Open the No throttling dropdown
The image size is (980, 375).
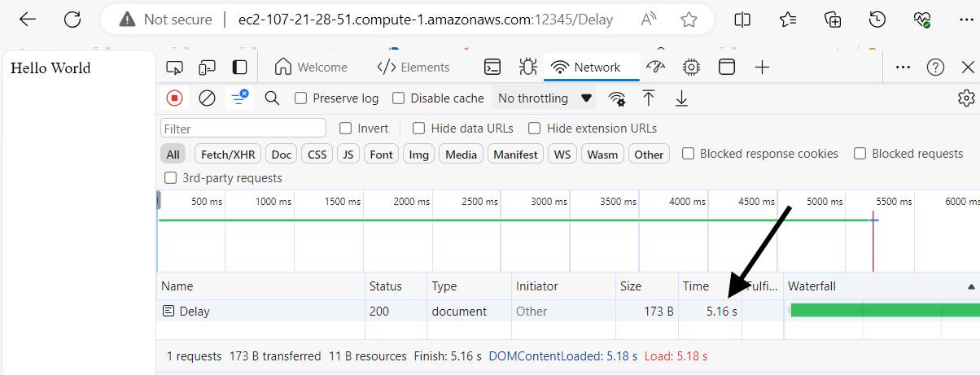point(545,98)
